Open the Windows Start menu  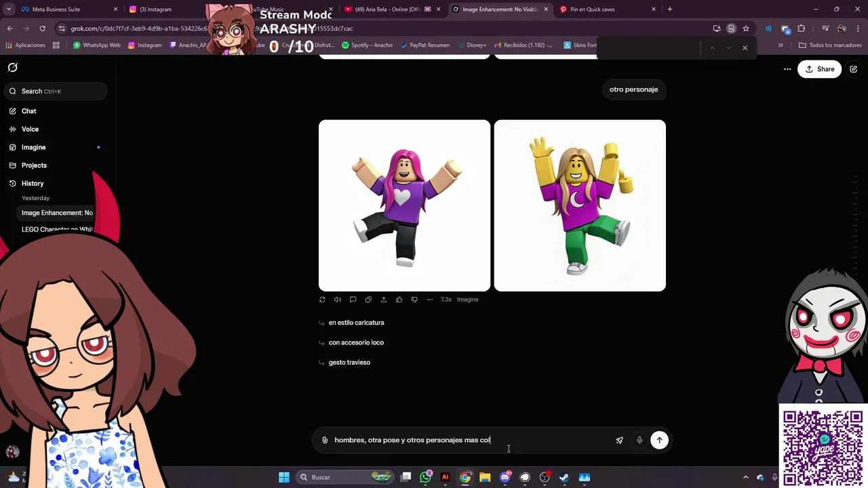click(x=284, y=477)
